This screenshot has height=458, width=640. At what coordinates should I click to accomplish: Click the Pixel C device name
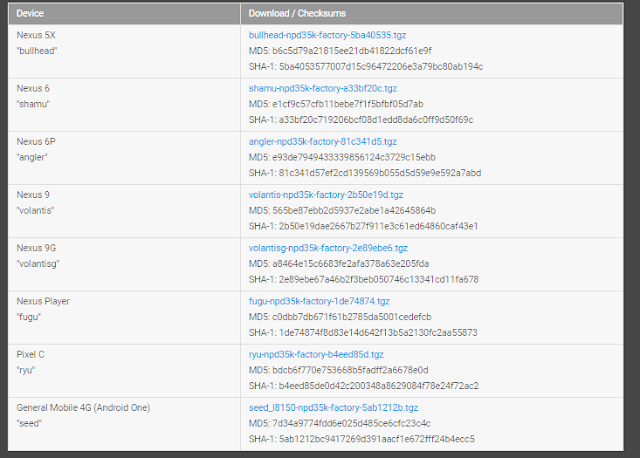pos(30,354)
